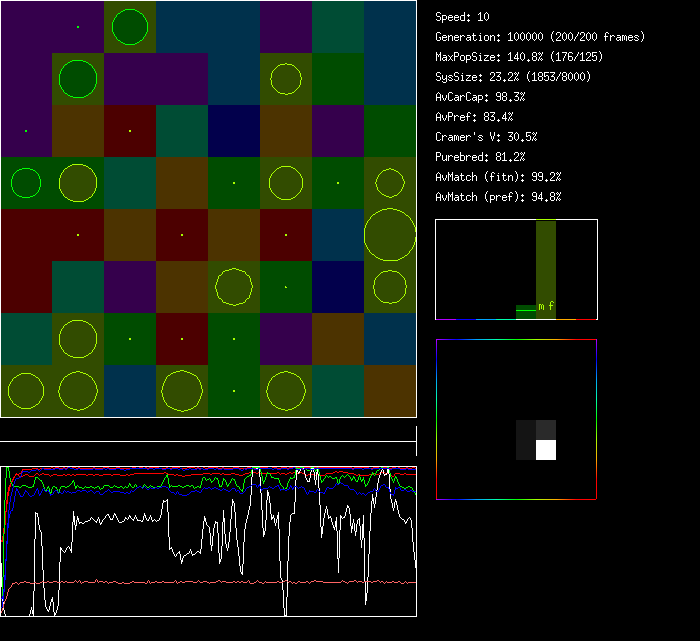The height and width of the screenshot is (641, 700).
Task: Select the Purebred percentage line
Action: point(480,157)
